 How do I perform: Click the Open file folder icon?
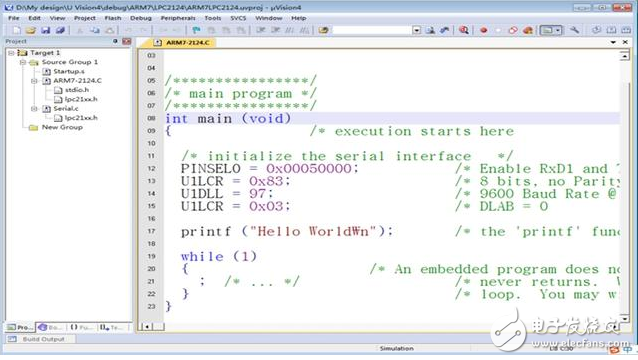pos(31,30)
